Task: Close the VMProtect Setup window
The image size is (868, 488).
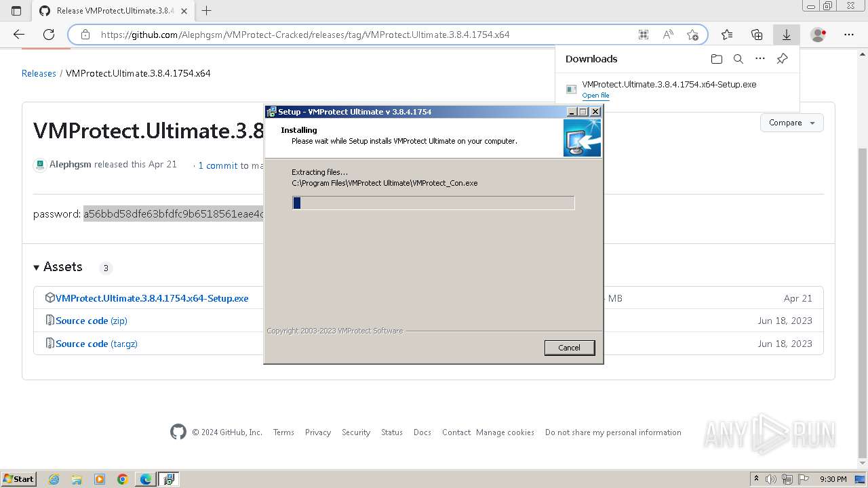Action: (595, 112)
